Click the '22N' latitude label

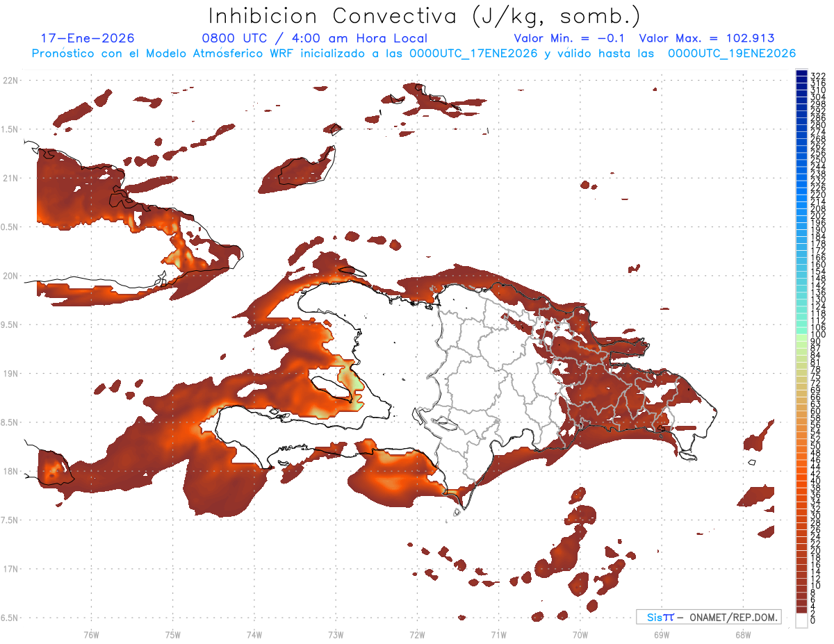pos(10,81)
